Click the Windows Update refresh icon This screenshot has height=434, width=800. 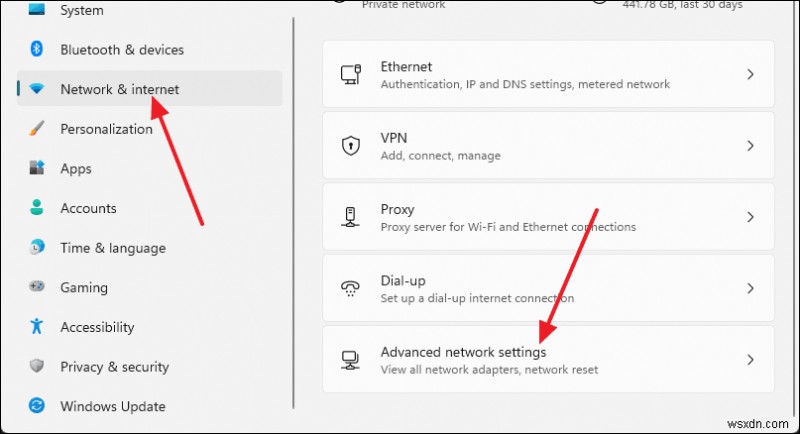coord(37,406)
